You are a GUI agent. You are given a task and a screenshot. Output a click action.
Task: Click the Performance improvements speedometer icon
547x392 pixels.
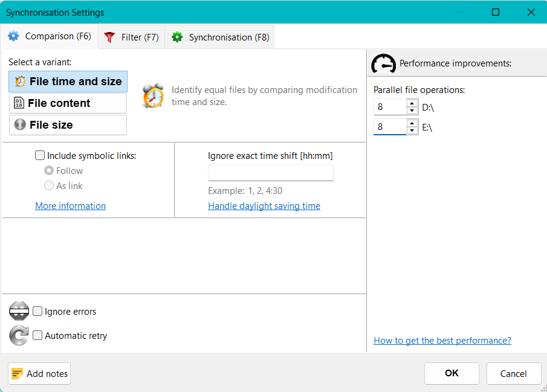(383, 63)
